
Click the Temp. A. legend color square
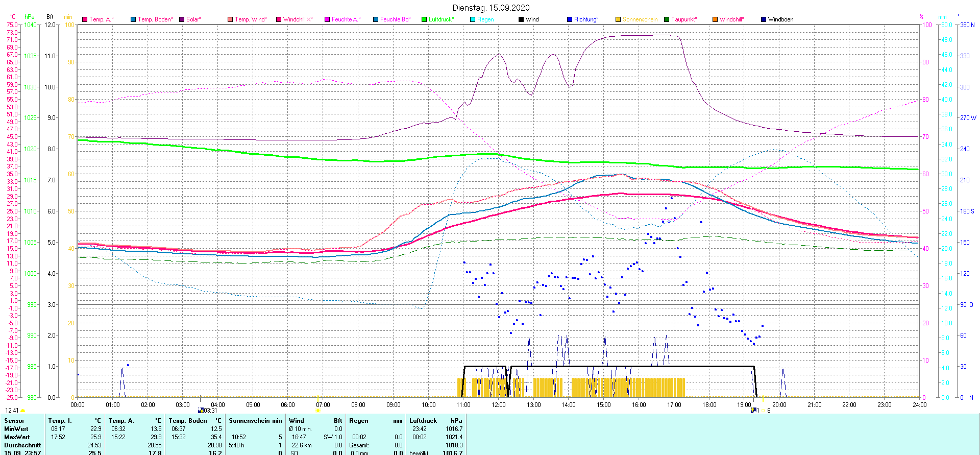tap(85, 19)
